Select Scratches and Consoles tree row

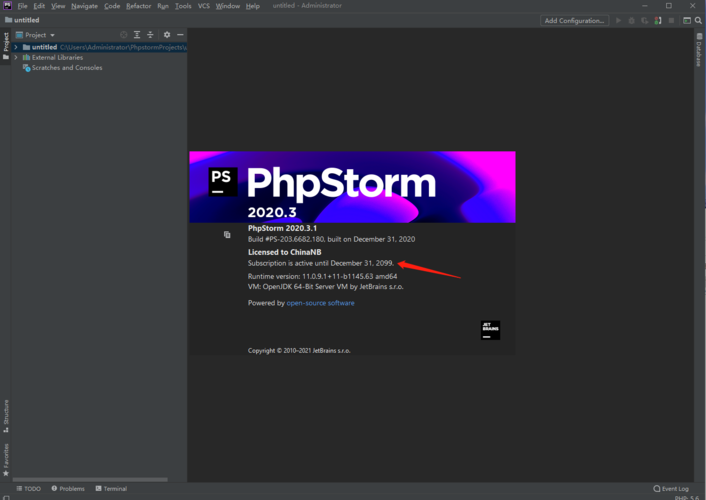click(99, 68)
